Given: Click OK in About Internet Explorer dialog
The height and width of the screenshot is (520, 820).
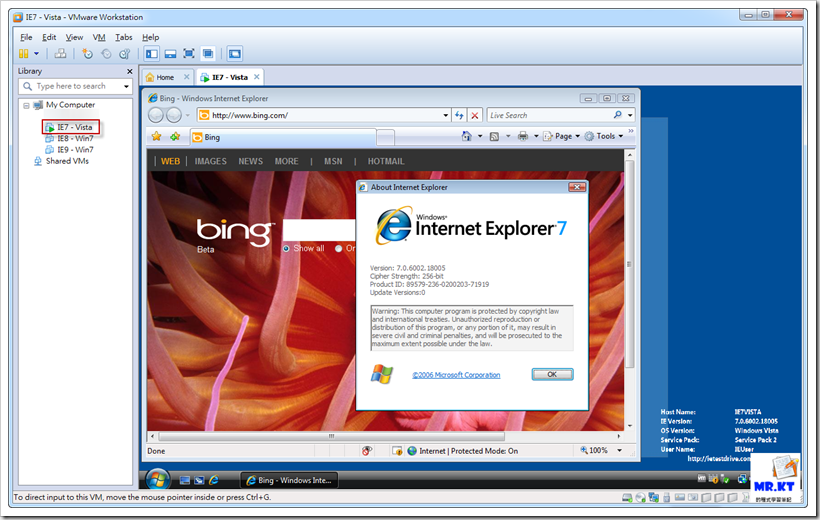Looking at the screenshot, I should tap(552, 374).
